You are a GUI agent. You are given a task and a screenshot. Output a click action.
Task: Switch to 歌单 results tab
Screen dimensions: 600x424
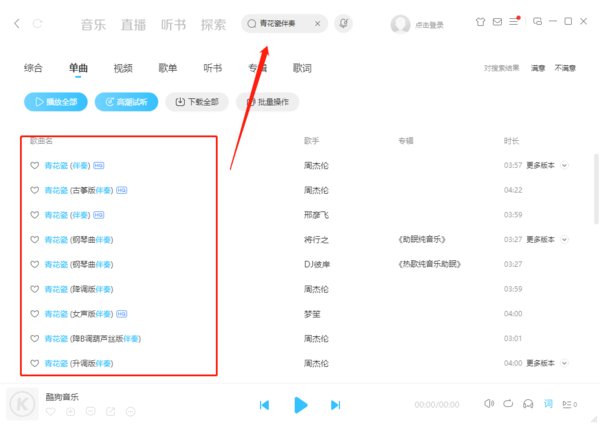168,68
